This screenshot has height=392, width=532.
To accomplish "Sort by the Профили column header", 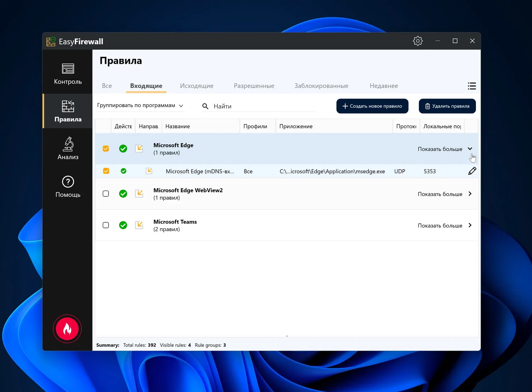I will (x=258, y=126).
